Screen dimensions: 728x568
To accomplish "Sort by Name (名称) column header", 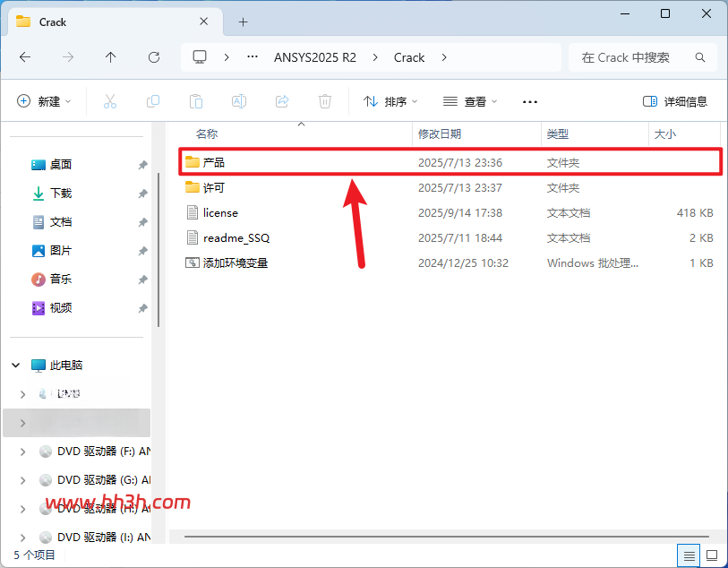I will pos(207,134).
